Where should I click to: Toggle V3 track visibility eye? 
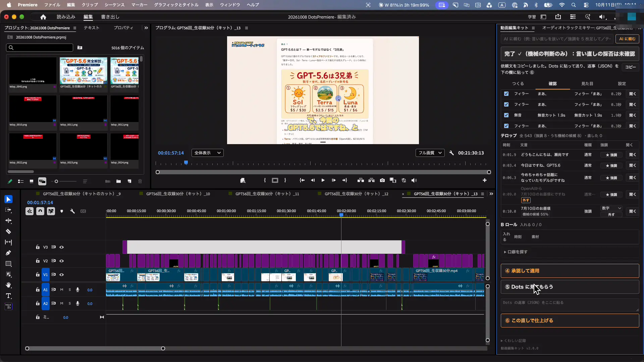[62, 247]
